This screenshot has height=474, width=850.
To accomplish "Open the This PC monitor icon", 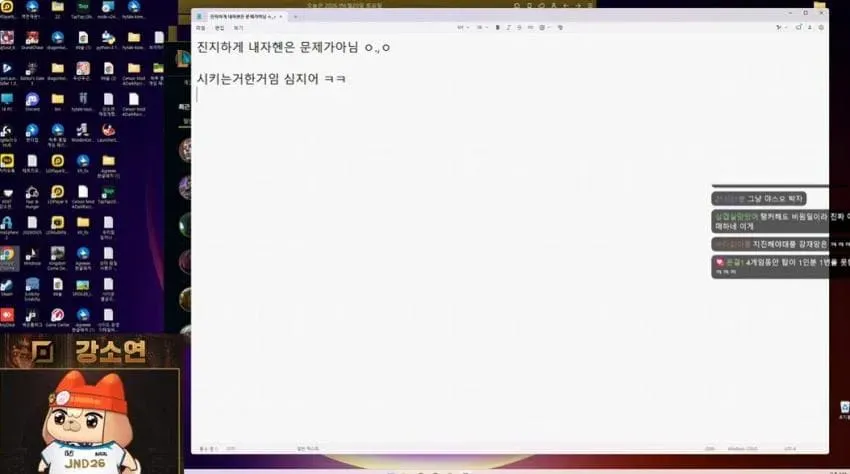I will (7, 101).
